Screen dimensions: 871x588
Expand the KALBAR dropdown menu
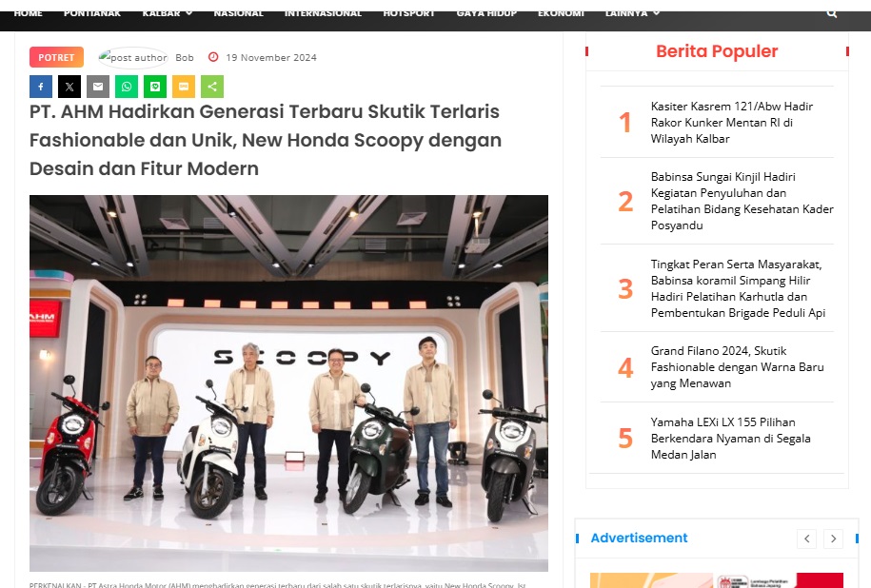point(168,12)
